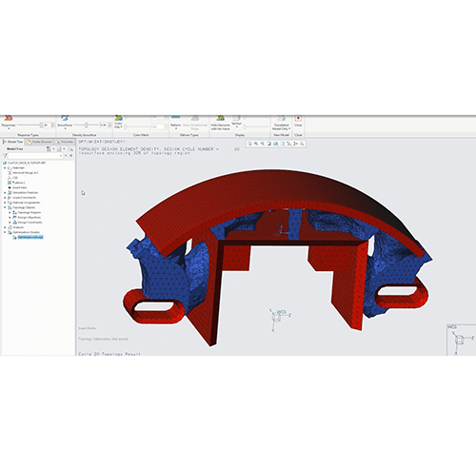Viewport: 476px width, 467px height.
Task: Click the Deform icon in the ribbon
Action: tap(175, 118)
